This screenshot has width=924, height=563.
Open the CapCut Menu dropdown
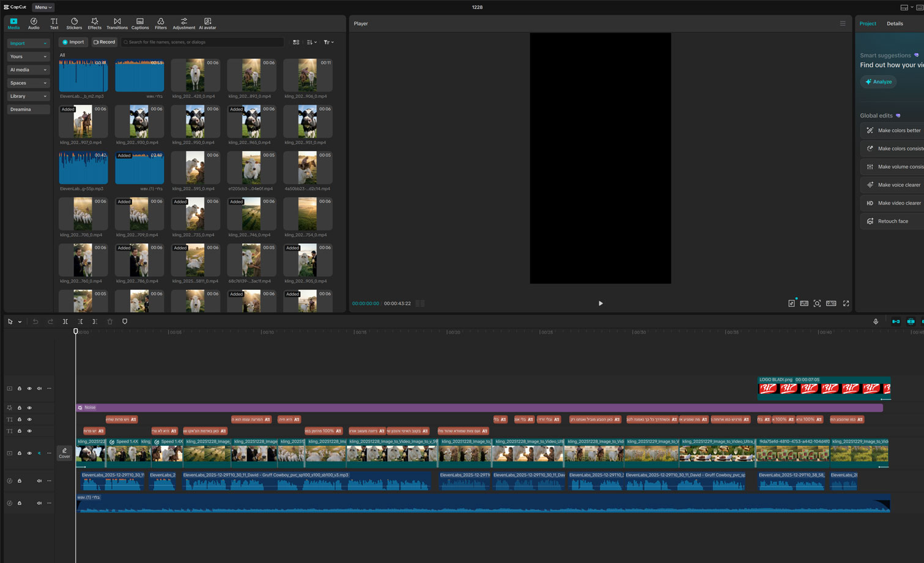[43, 7]
